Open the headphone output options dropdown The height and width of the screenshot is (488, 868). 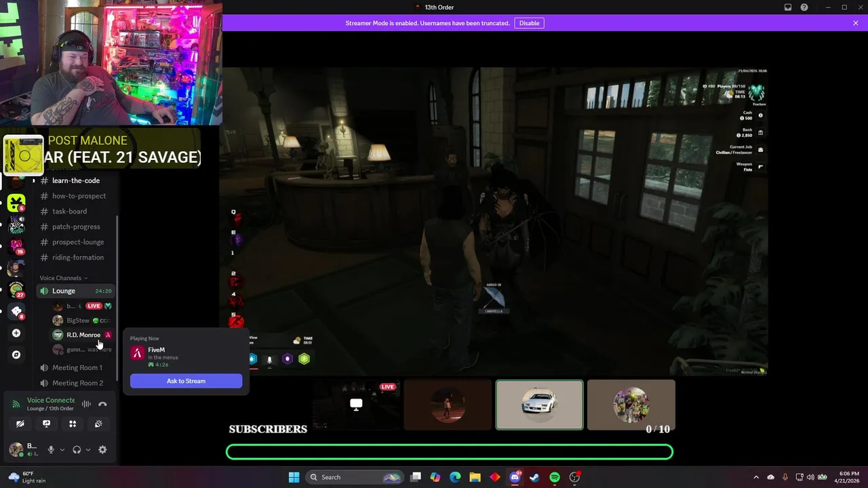(x=87, y=449)
